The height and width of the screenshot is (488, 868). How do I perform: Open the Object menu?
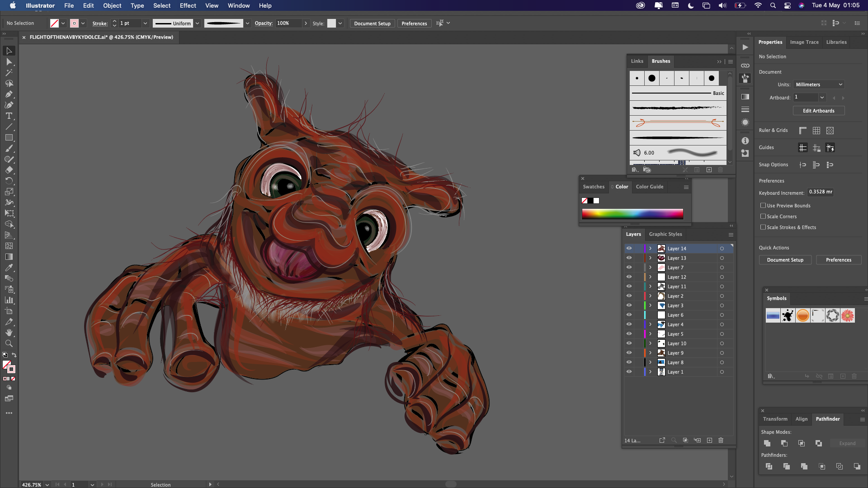click(112, 5)
